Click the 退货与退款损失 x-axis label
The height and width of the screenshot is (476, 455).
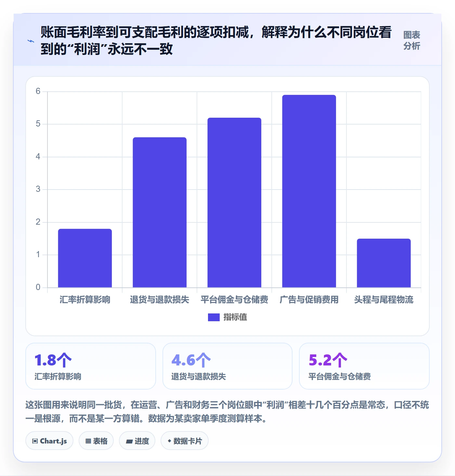tap(160, 299)
